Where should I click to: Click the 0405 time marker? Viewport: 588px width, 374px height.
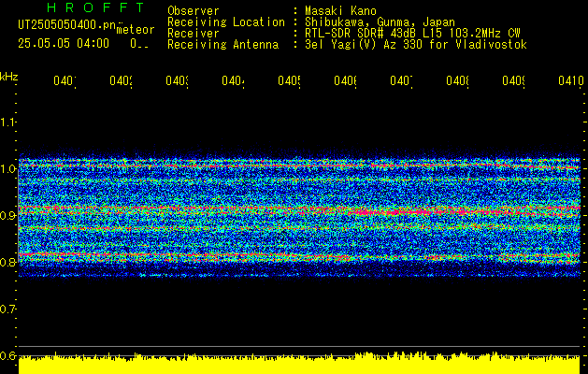pos(289,80)
